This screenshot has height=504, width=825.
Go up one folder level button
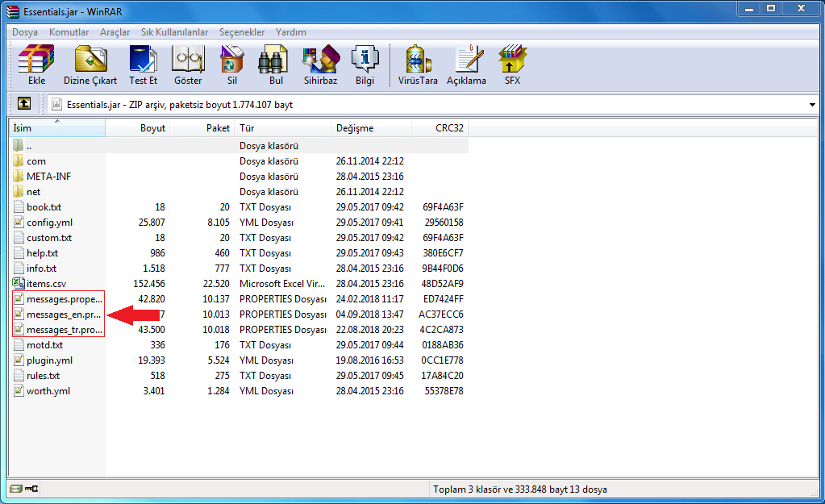click(x=24, y=104)
